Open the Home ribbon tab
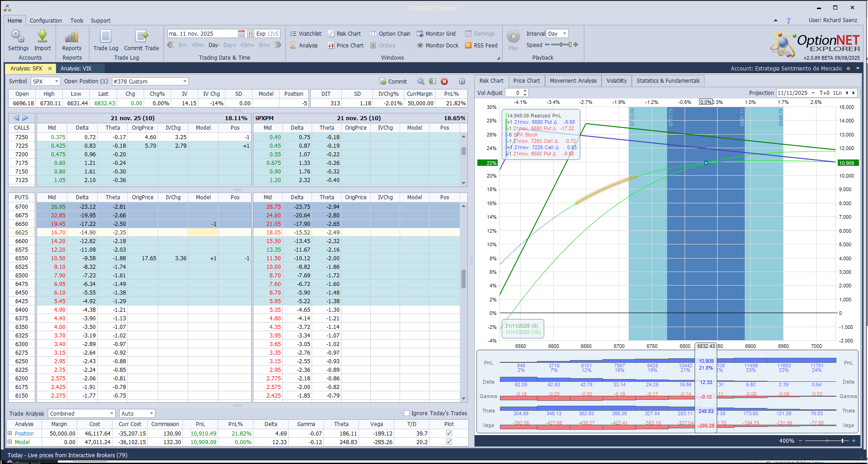The width and height of the screenshot is (868, 464). (14, 20)
